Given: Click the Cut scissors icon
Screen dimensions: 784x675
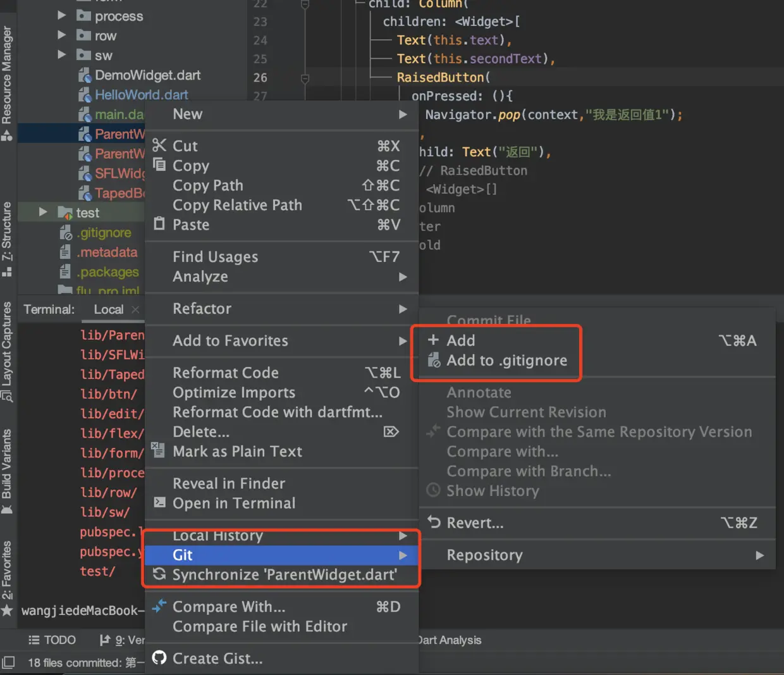Looking at the screenshot, I should click(159, 146).
